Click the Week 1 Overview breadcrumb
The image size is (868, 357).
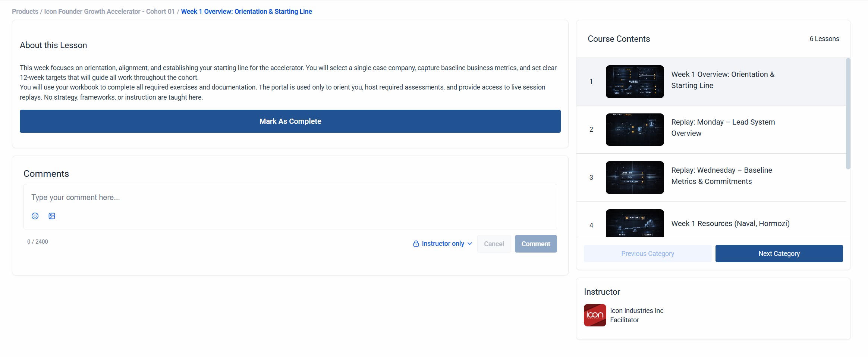click(246, 12)
